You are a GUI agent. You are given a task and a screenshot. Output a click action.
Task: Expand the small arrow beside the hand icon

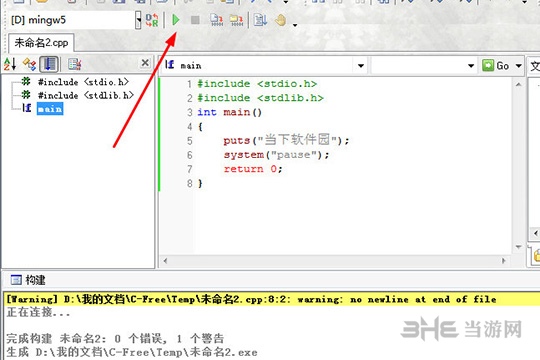click(x=295, y=25)
